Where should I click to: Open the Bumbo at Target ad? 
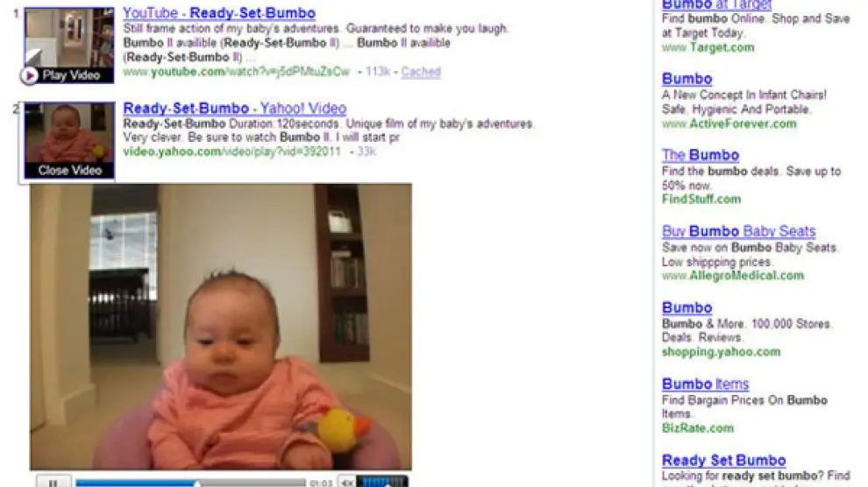716,4
